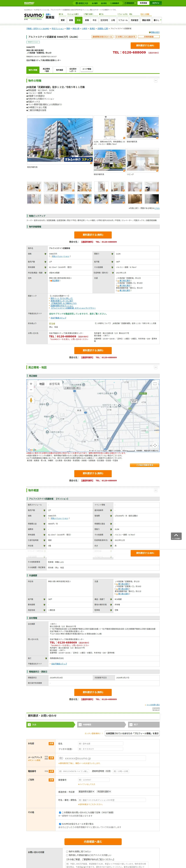This screenshot has width=186, height=868.
Task: Follow the 武蔵溝ノ口駅 breadcrumb link
Action: pos(103,29)
